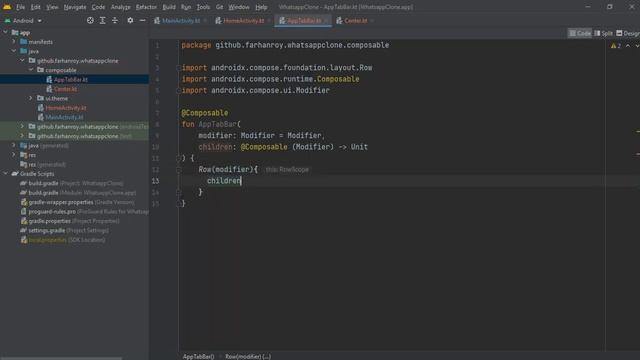Expand the manifests folder
This screenshot has width=640, height=360.
point(14,42)
